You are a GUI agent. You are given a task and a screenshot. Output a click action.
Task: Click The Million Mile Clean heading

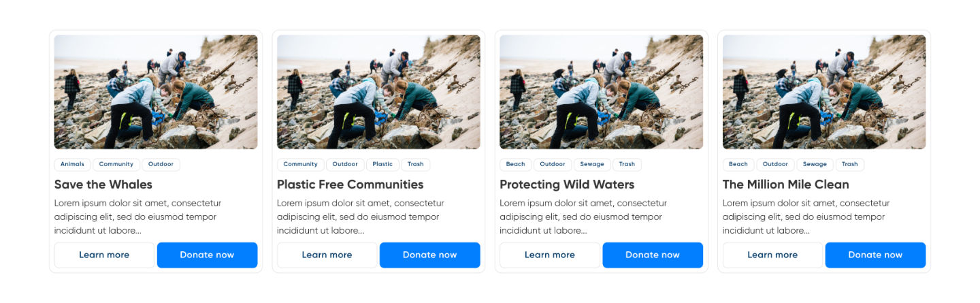785,185
